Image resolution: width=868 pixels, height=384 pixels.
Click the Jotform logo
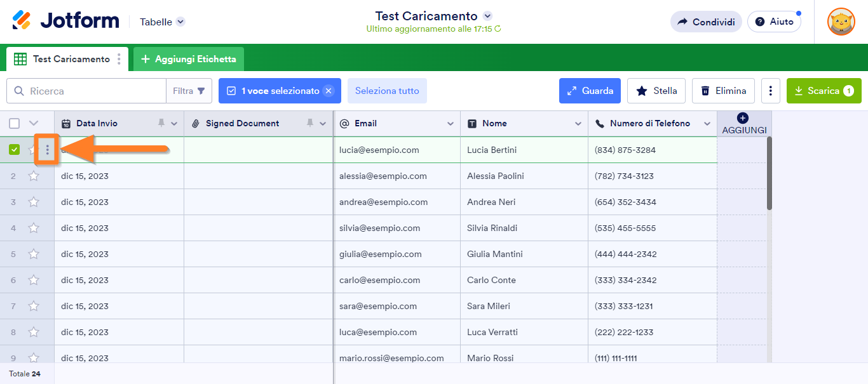click(x=65, y=21)
